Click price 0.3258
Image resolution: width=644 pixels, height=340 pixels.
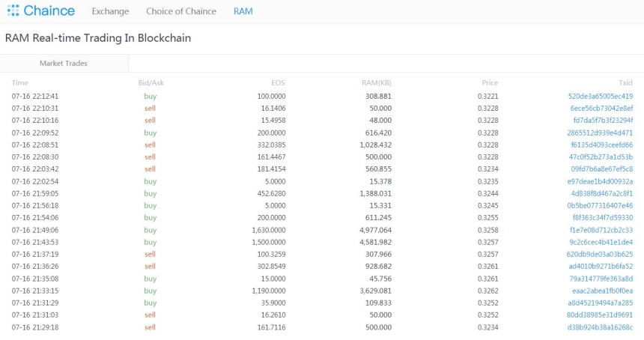pos(488,230)
